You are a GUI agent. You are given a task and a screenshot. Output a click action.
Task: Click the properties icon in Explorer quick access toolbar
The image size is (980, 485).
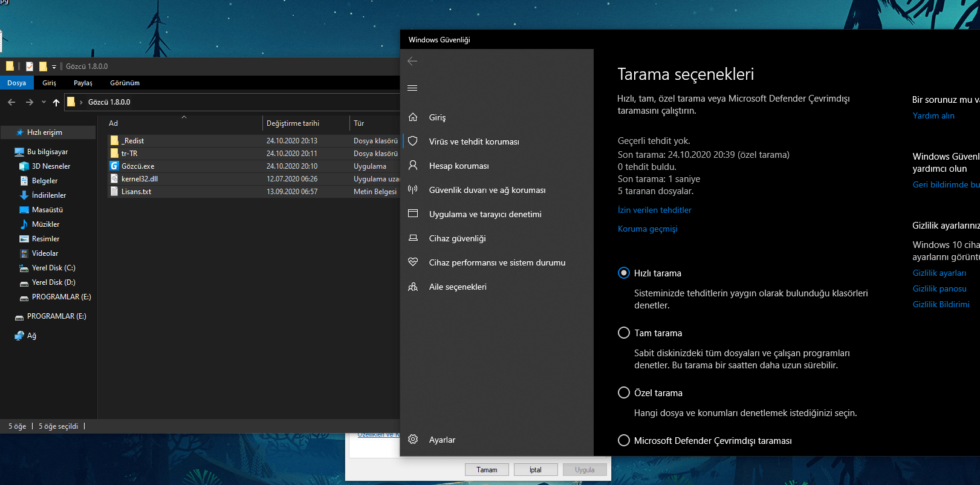coord(30,67)
